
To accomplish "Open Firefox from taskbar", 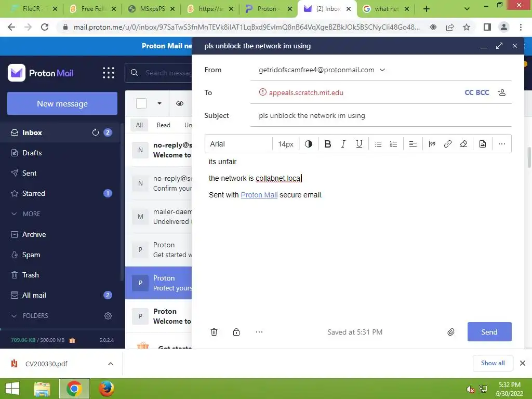I will click(106, 389).
